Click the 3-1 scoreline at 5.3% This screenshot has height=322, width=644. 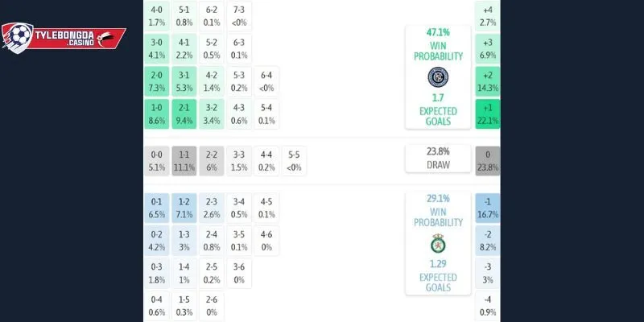(184, 82)
